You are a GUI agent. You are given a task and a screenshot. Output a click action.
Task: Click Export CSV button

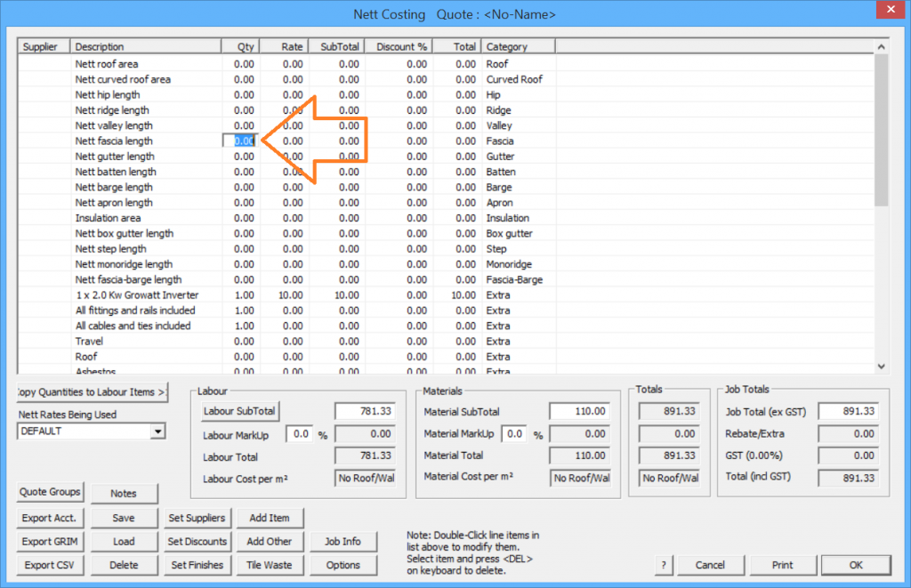[50, 565]
